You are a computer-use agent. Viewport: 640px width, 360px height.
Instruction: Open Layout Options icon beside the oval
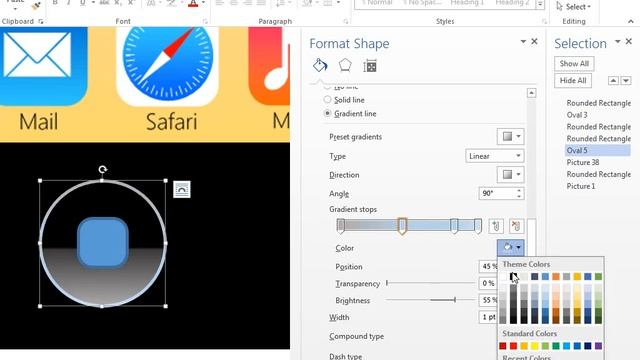pyautogui.click(x=182, y=189)
